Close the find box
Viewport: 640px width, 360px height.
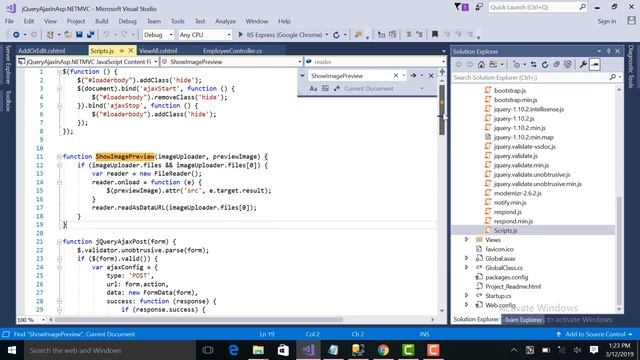pos(431,76)
